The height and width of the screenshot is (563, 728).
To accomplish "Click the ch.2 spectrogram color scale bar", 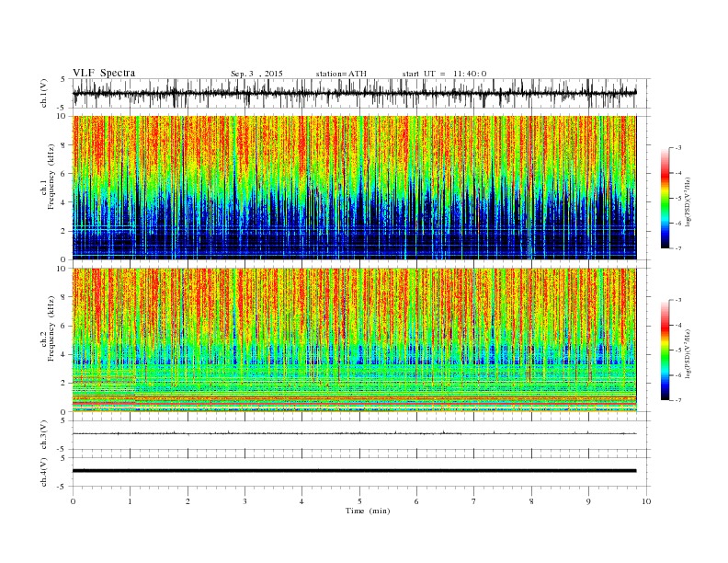I will (x=665, y=350).
